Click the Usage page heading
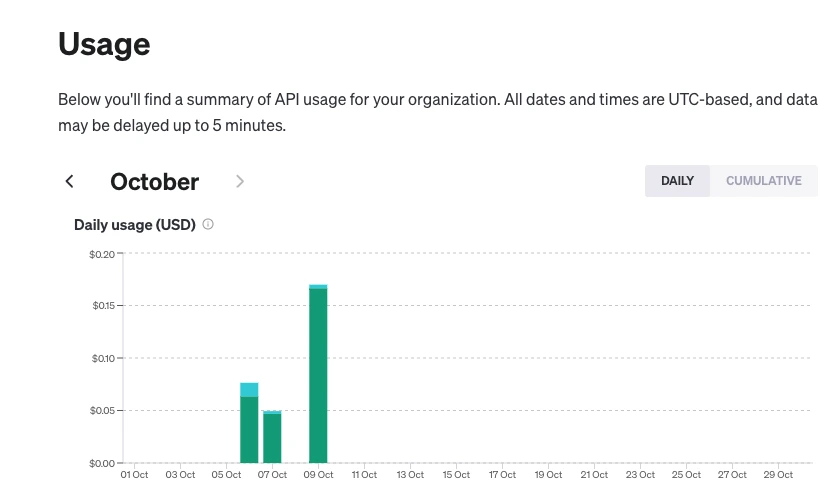830x496 pixels. 104,44
